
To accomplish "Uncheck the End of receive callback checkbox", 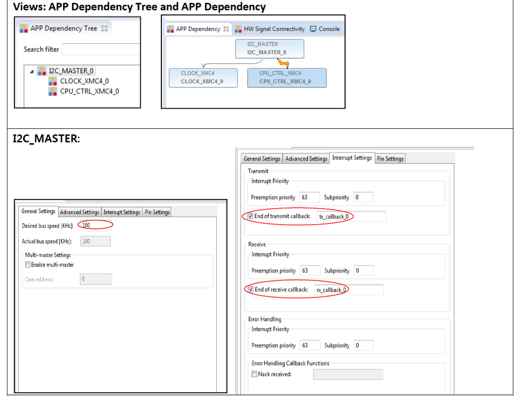I will coord(251,290).
